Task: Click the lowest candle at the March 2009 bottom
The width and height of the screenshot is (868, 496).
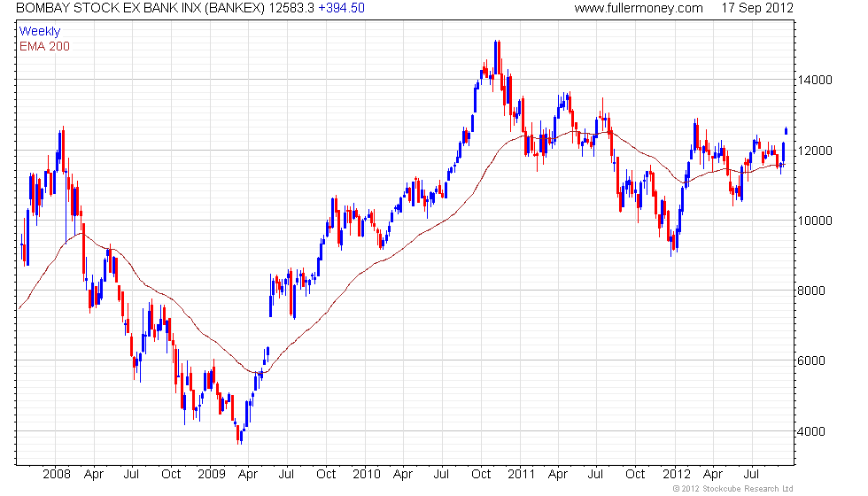Action: click(x=241, y=438)
